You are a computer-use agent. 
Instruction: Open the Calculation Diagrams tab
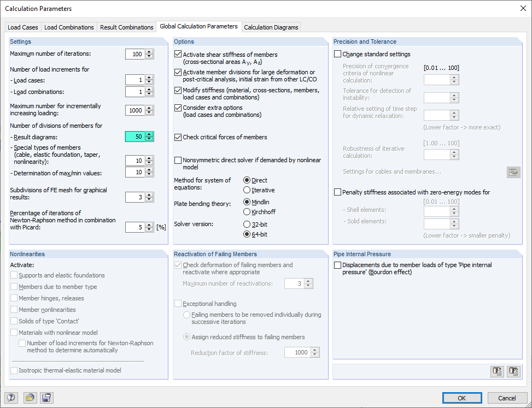coord(271,27)
